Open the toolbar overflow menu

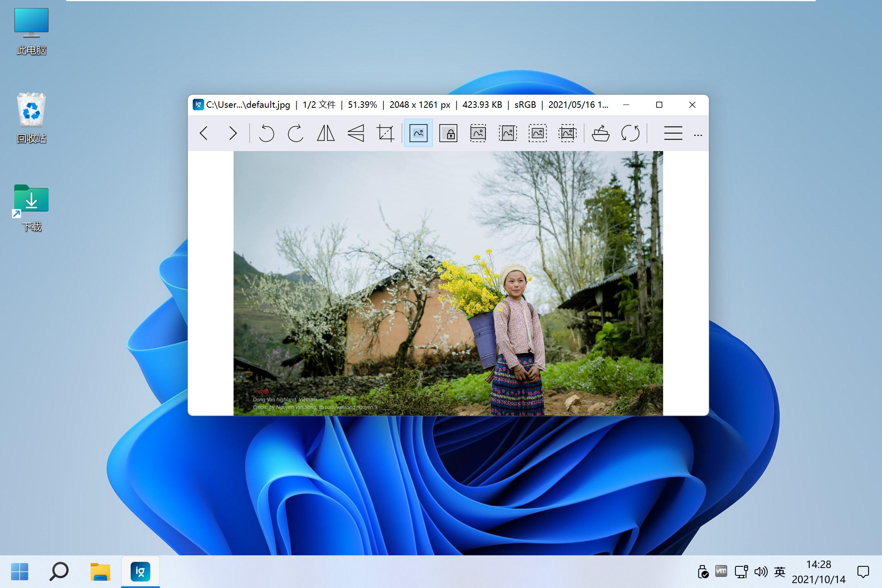point(698,134)
